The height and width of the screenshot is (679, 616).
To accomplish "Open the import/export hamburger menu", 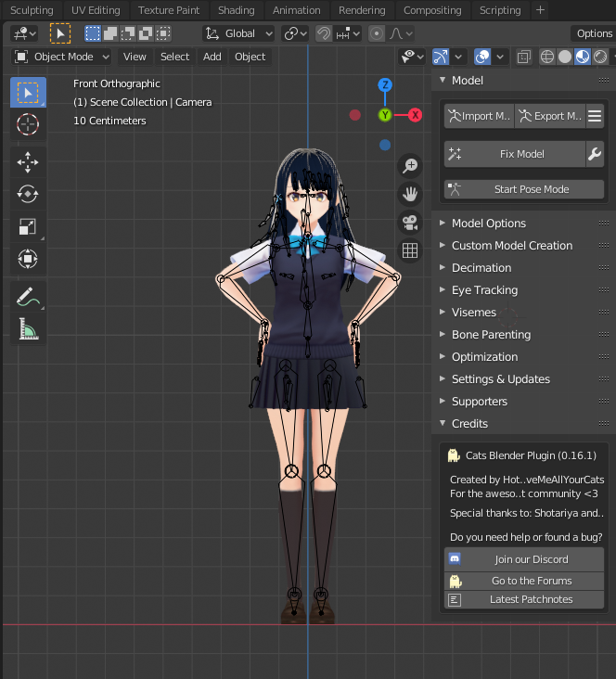I will pos(595,116).
